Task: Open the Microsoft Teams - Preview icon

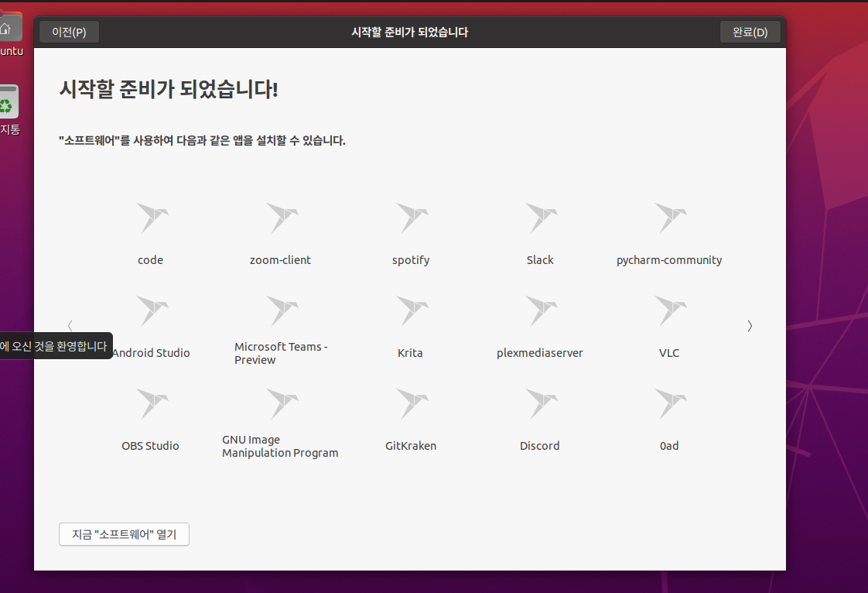Action: click(x=282, y=310)
